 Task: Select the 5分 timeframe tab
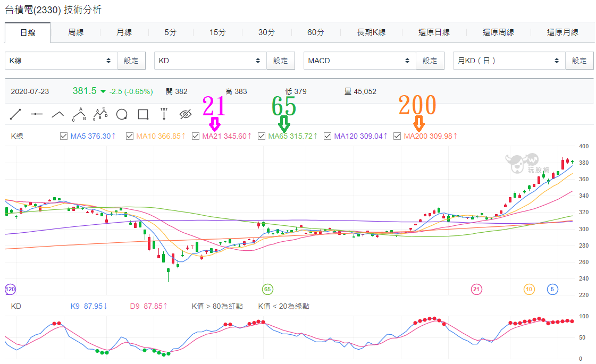pos(171,32)
